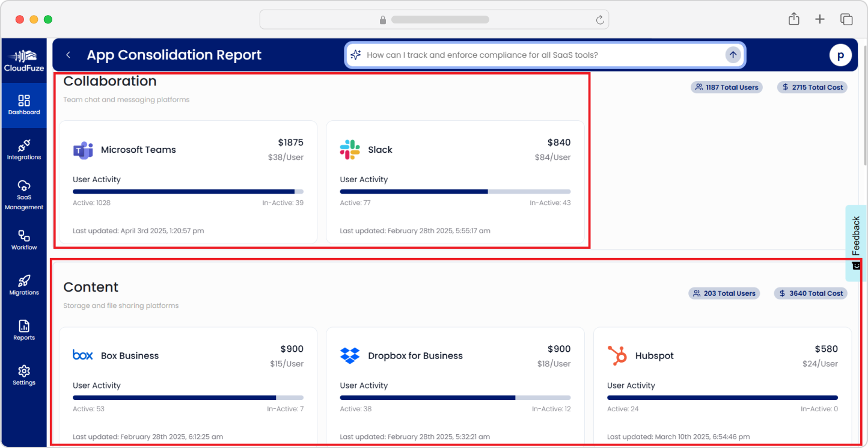This screenshot has width=868, height=448.
Task: Click the $1875 cost value
Action: point(290,143)
